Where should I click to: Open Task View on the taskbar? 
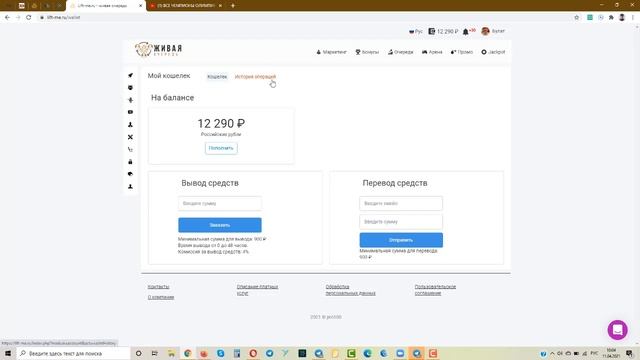point(154,353)
